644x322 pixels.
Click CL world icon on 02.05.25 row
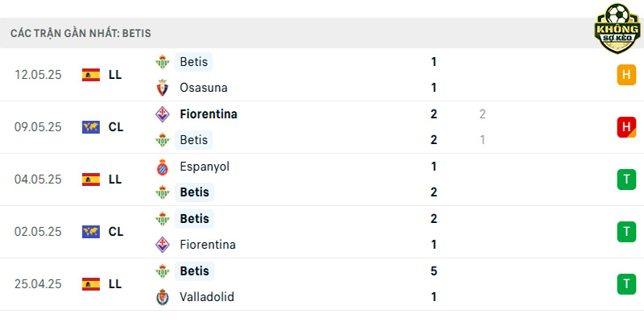[91, 232]
